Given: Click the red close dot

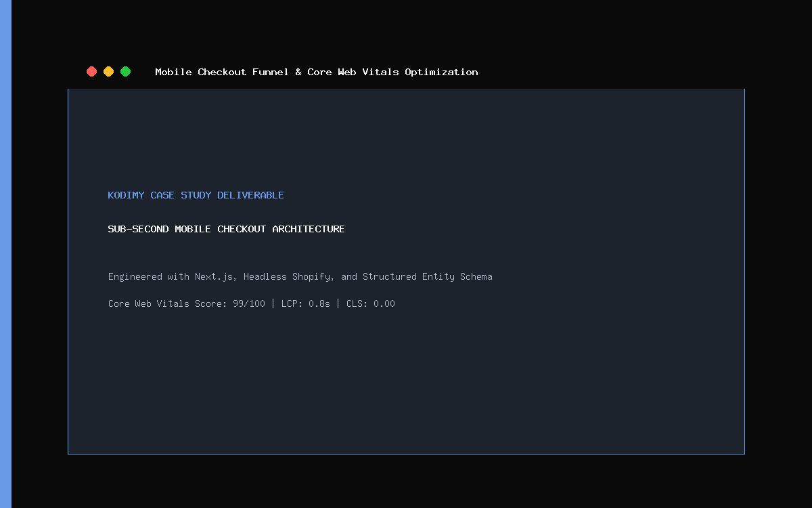Looking at the screenshot, I should (x=92, y=72).
